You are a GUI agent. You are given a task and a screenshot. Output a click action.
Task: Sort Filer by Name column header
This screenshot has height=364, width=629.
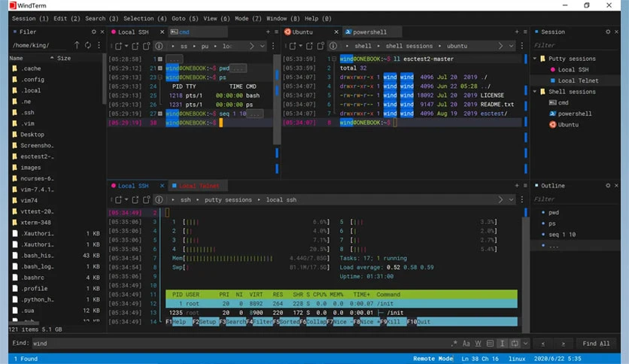coord(16,58)
